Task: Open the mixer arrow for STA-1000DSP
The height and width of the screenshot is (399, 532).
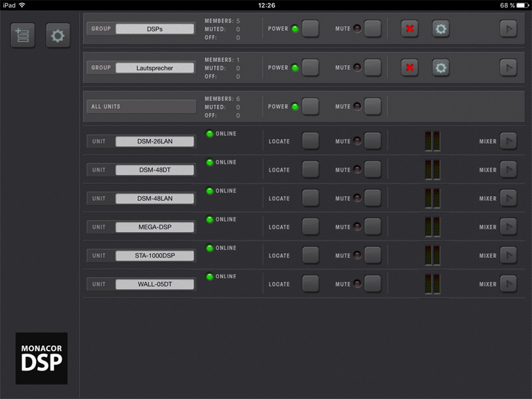Action: coord(508,255)
